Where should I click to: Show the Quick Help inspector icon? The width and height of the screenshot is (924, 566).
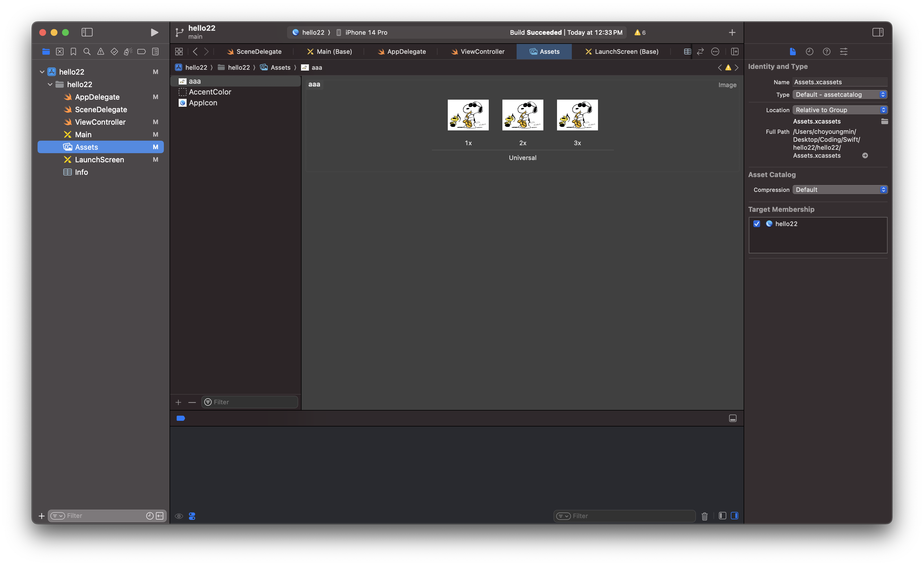click(x=826, y=52)
